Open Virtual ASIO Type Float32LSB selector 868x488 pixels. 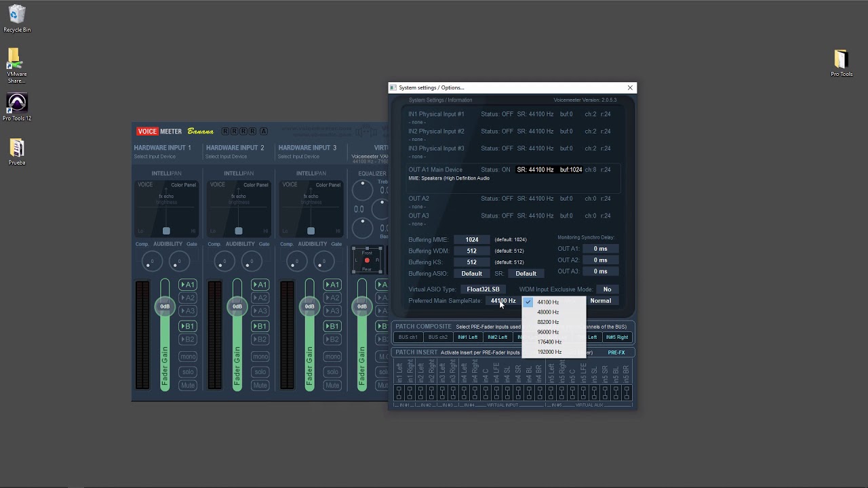pyautogui.click(x=483, y=289)
